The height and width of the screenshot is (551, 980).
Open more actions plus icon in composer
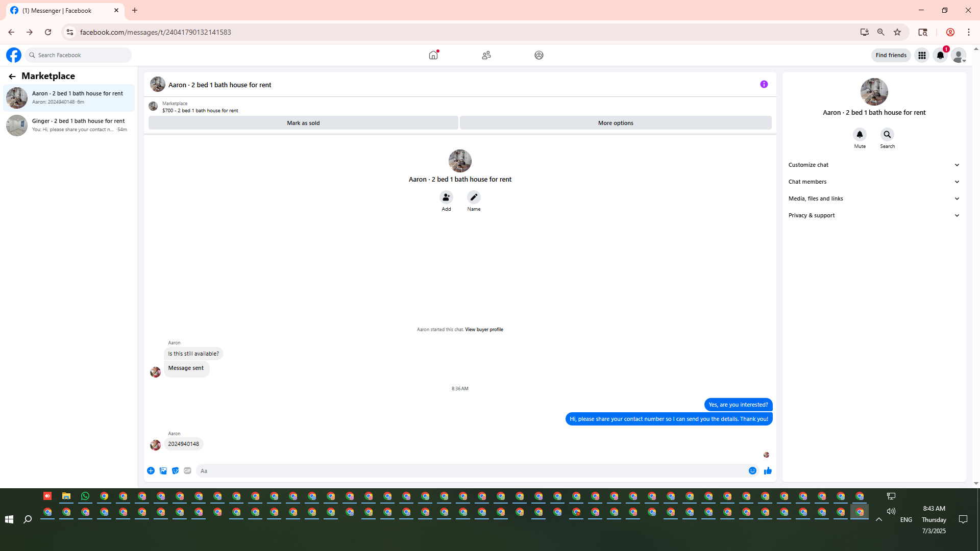[151, 471]
